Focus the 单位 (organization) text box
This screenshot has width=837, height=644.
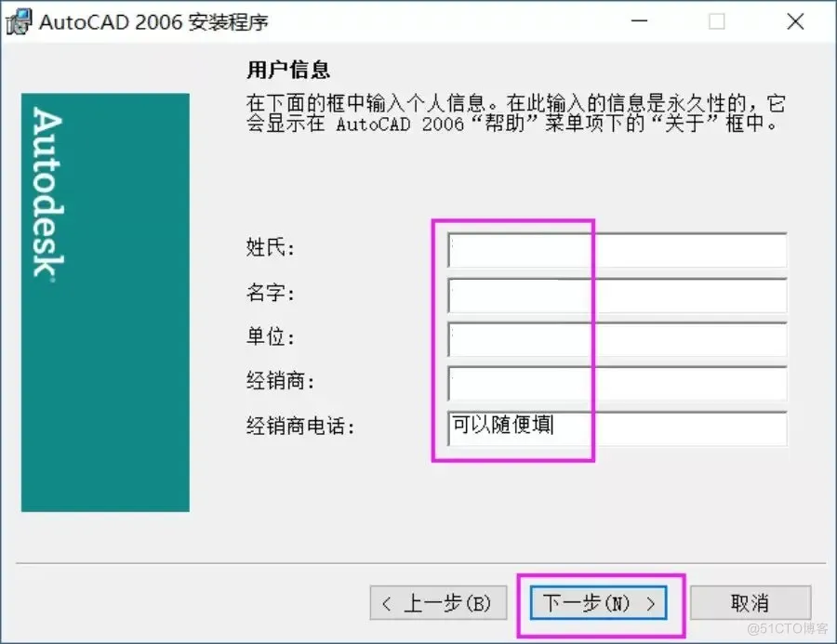618,339
